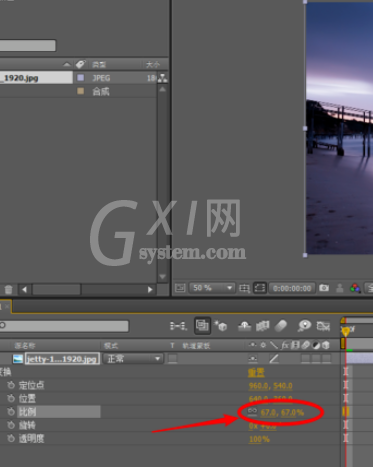Open grid and guide options icon
The image size is (373, 467).
pyautogui.click(x=244, y=288)
